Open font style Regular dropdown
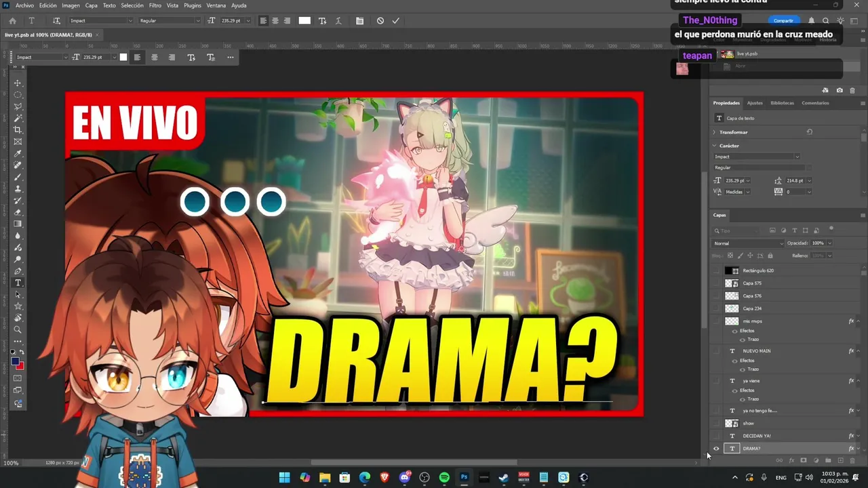Viewport: 868px width, 488px height. (x=198, y=20)
